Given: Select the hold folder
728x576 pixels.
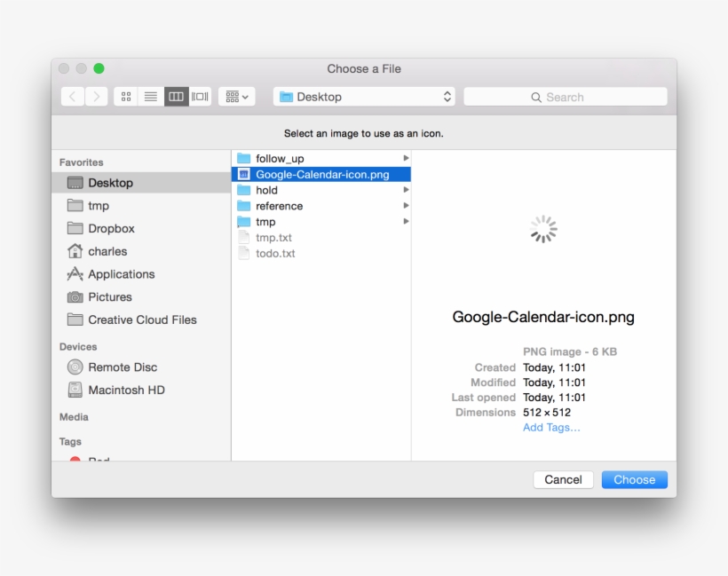Looking at the screenshot, I should coord(320,190).
